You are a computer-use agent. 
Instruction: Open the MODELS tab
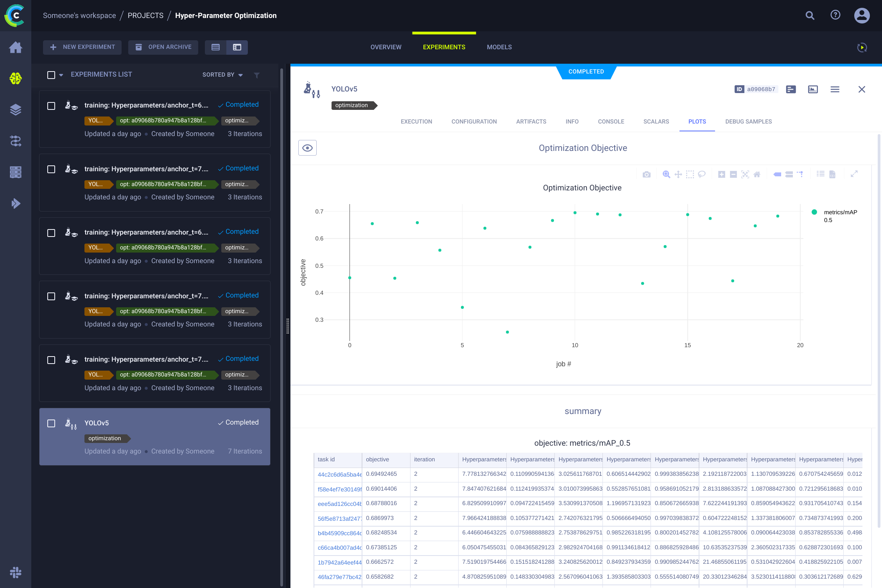499,47
